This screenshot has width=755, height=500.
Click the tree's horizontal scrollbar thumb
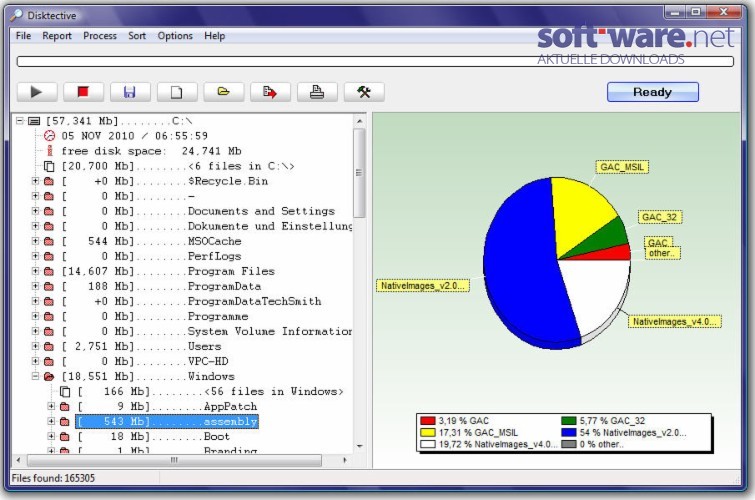click(x=174, y=460)
